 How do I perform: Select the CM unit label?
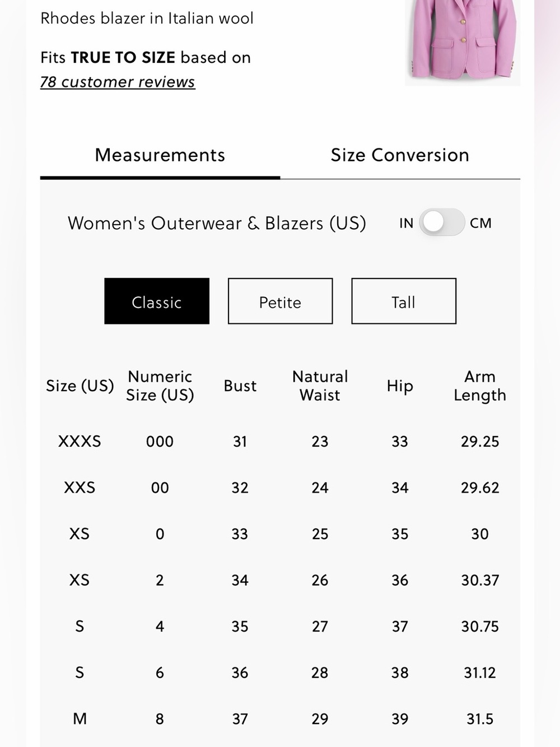click(x=480, y=223)
